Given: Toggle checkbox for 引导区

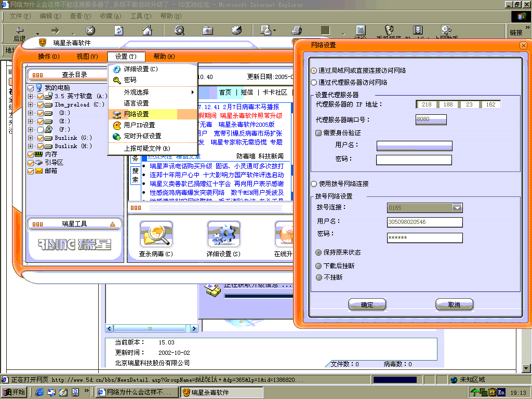Looking at the screenshot, I should point(31,163).
